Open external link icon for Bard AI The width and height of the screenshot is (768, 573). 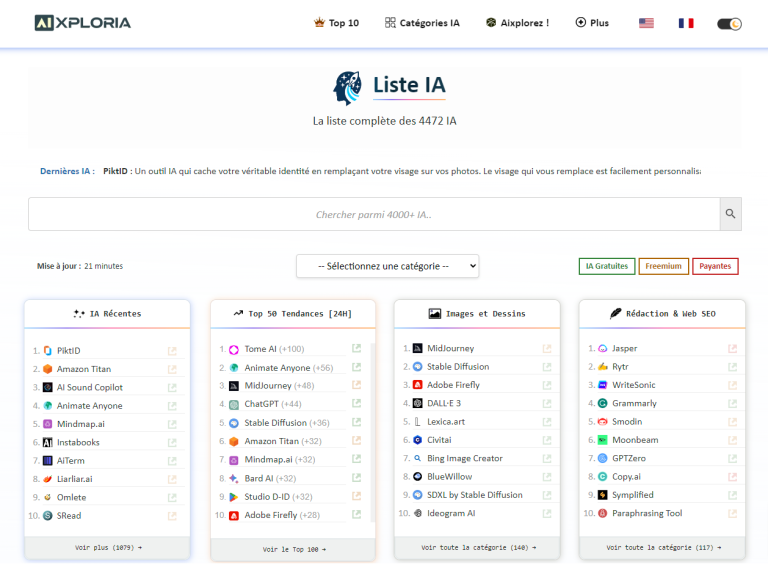[x=357, y=478]
